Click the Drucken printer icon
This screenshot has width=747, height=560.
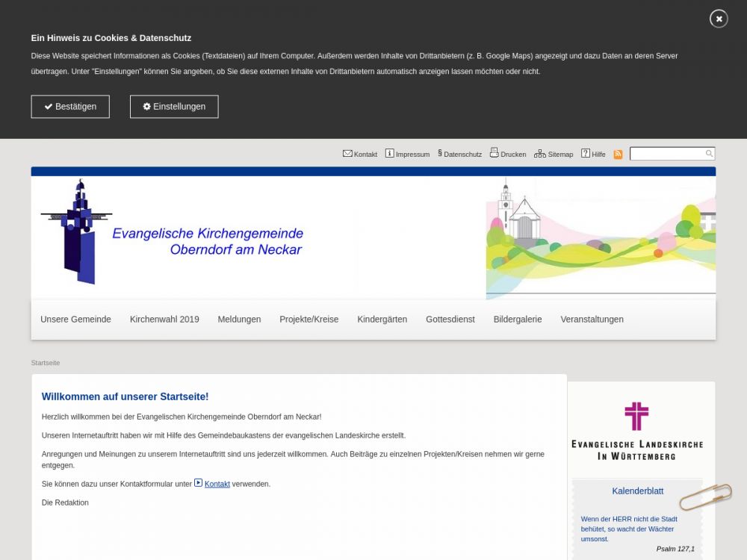click(494, 153)
